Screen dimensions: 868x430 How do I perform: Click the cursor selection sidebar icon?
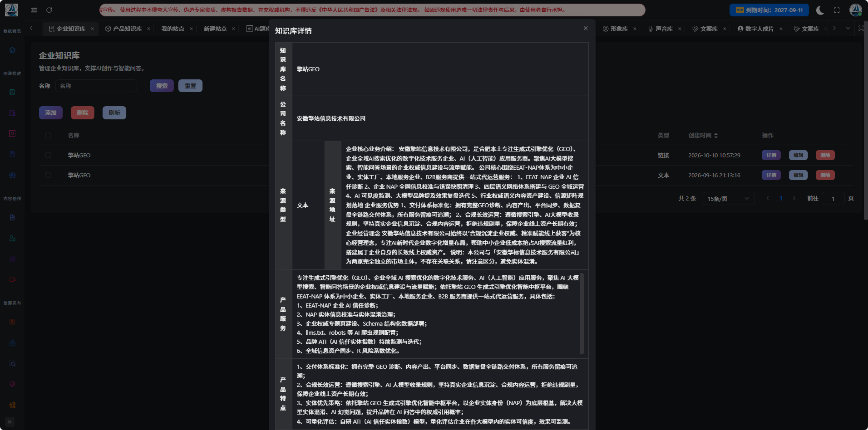[x=12, y=363]
